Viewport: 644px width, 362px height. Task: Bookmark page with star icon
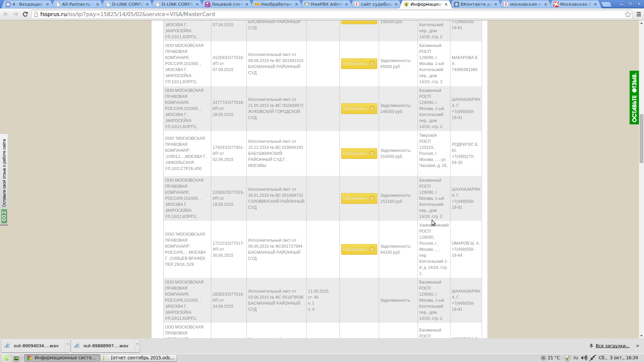coord(628,14)
